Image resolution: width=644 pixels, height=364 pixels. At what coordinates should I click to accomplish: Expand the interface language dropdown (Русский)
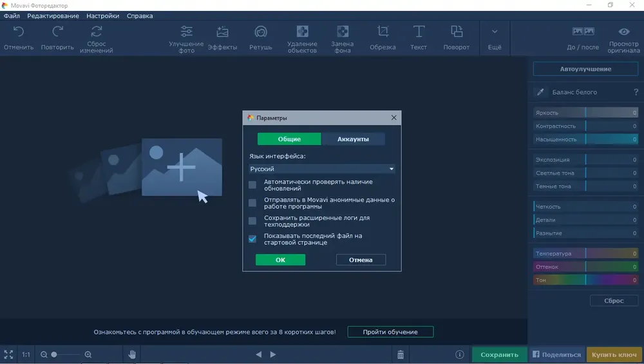point(322,169)
